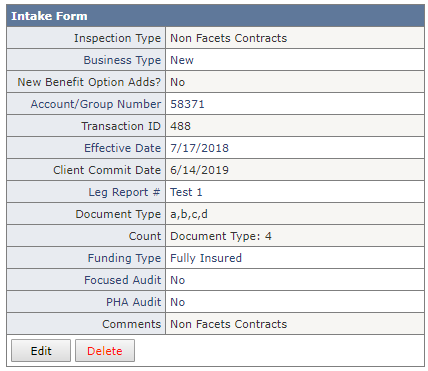Select the Business Type value New
Viewport: 428px width, 371px height.
182,60
